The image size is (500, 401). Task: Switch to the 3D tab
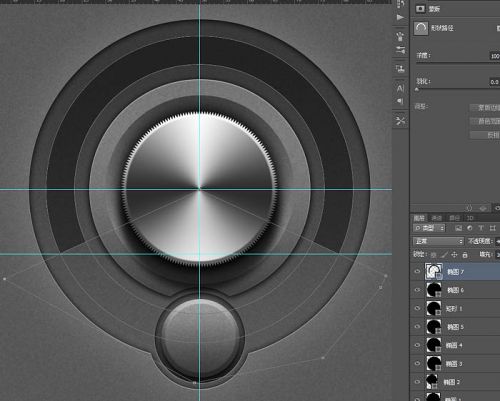tap(470, 218)
